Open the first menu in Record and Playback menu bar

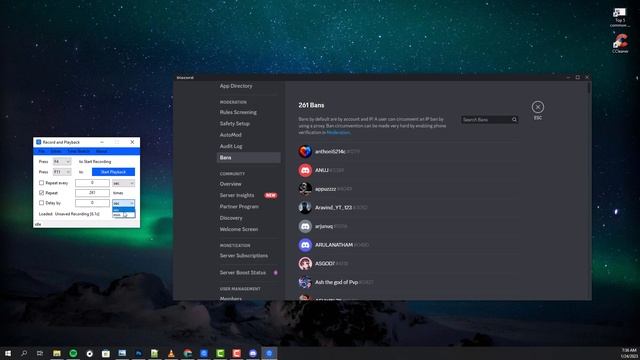pos(42,151)
